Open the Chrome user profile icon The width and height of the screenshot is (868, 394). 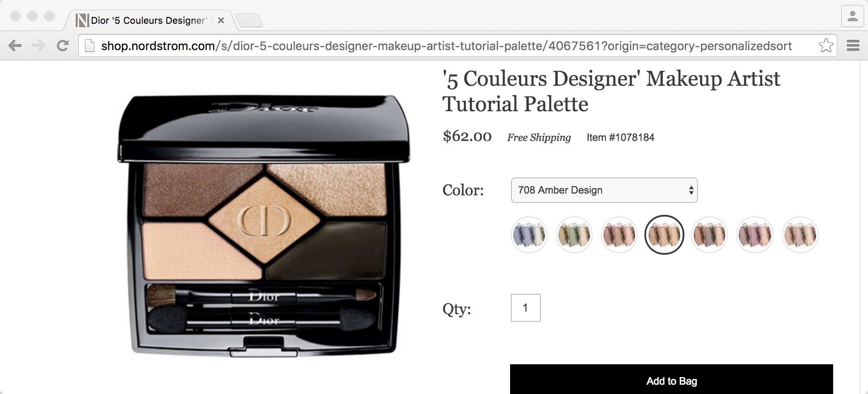click(852, 17)
